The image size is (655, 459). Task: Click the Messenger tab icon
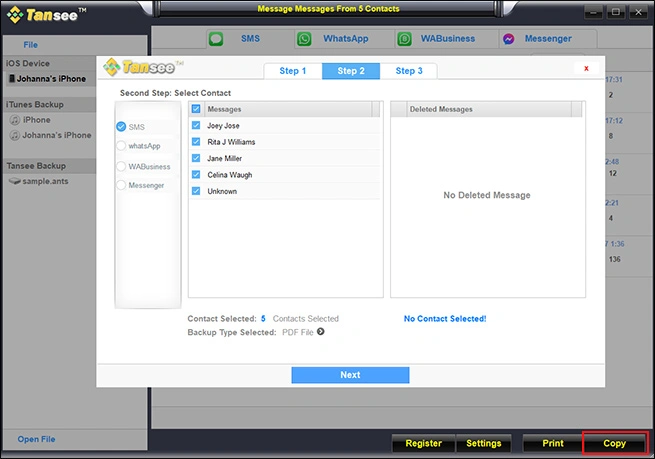509,39
